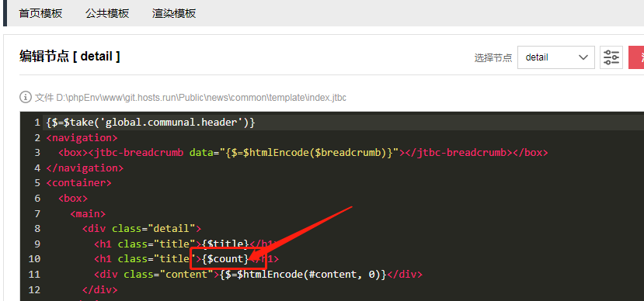The image size is (644, 301).
Task: Click the opening navigation tag on line 2
Action: pyautogui.click(x=82, y=137)
